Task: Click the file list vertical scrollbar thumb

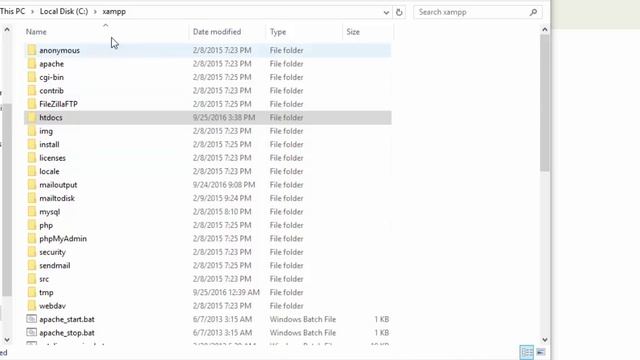Action: coord(544,103)
